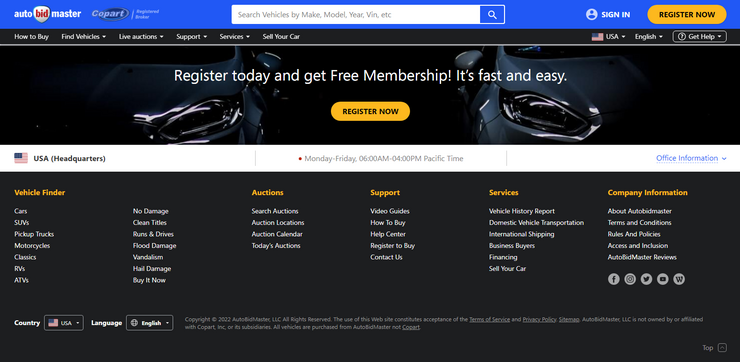Open the Instagram social icon
This screenshot has height=362, width=740.
(630, 279)
